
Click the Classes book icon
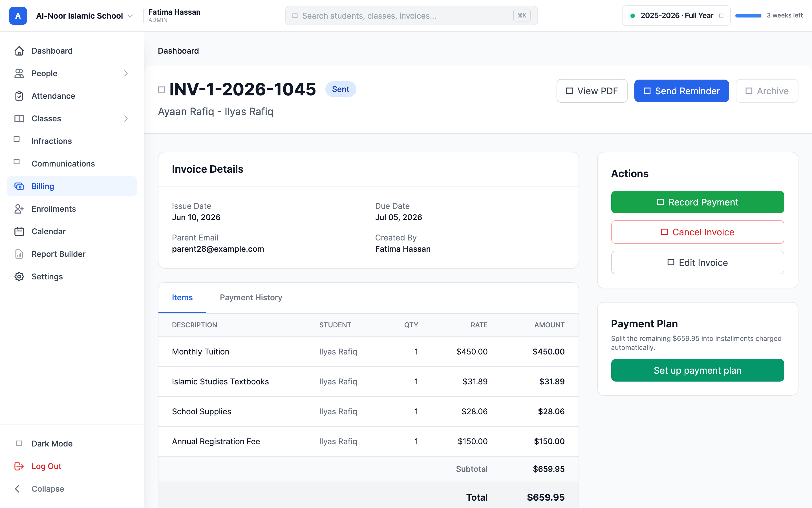[x=19, y=118]
